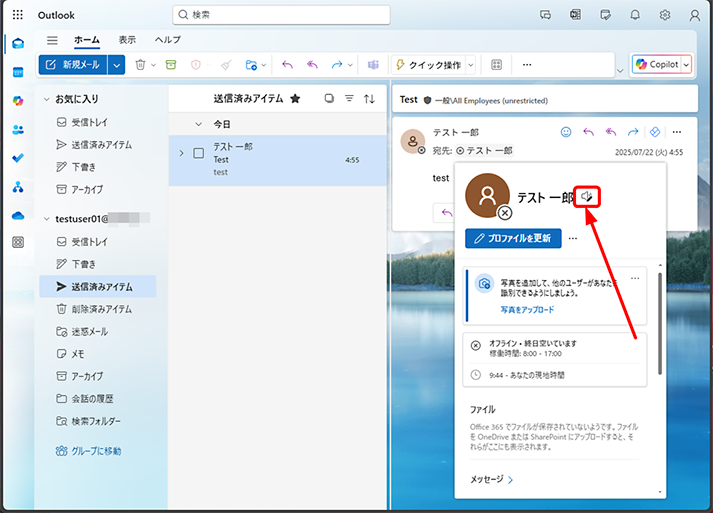Open delete options dropdown arrow
Viewport: 713px width, 513px height.
154,65
